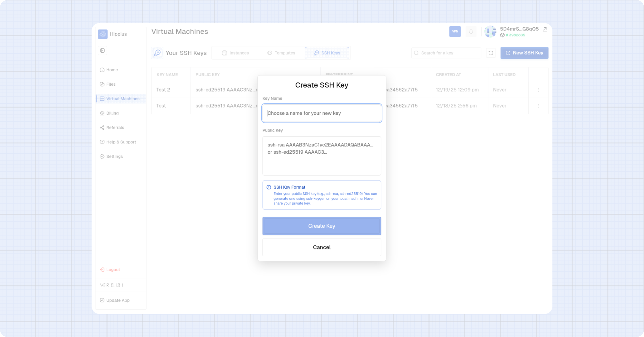The height and width of the screenshot is (337, 644).
Task: Open the Referrals page
Action: [x=115, y=127]
